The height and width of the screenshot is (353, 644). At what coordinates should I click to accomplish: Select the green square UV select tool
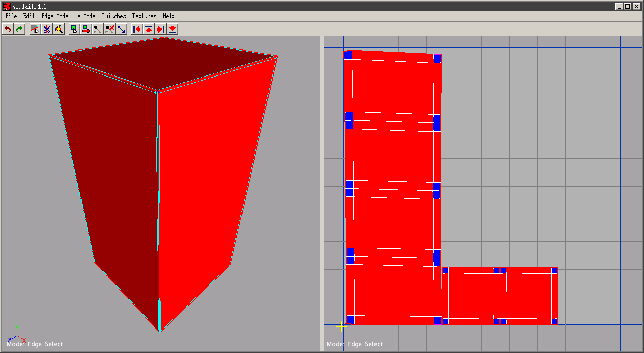point(74,29)
